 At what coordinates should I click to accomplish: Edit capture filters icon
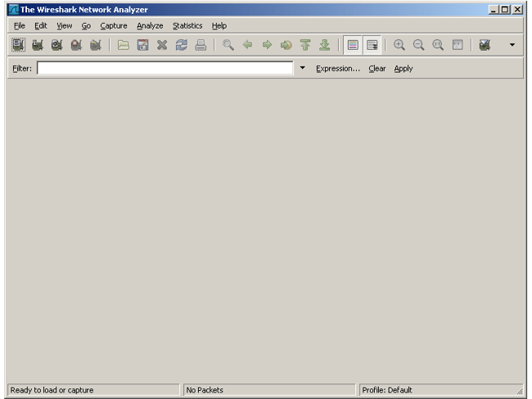485,45
